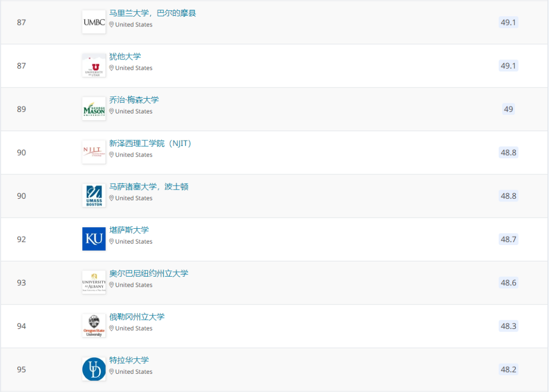Viewport: 549px width, 392px height.
Task: Click score 48.2 for 特拉华大学
Action: pyautogui.click(x=508, y=370)
